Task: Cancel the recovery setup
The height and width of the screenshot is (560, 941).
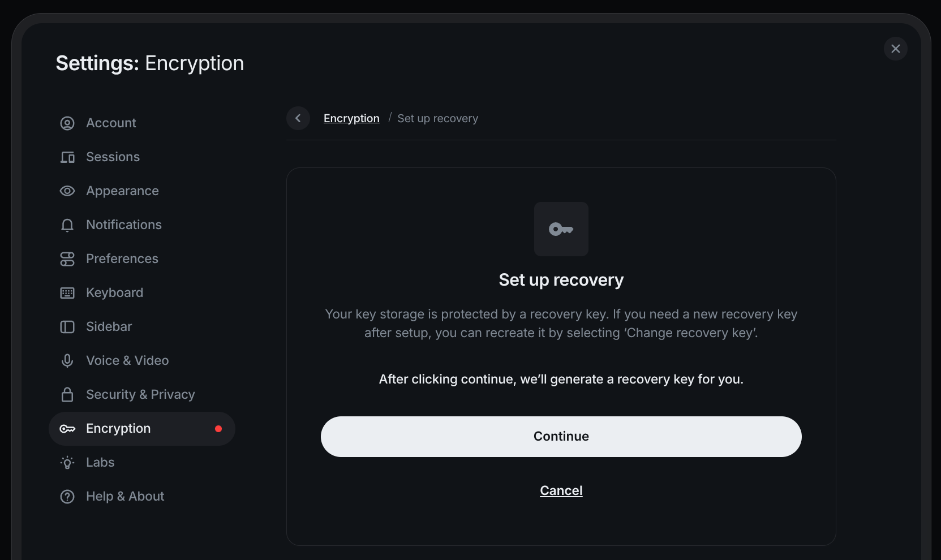Action: (561, 490)
